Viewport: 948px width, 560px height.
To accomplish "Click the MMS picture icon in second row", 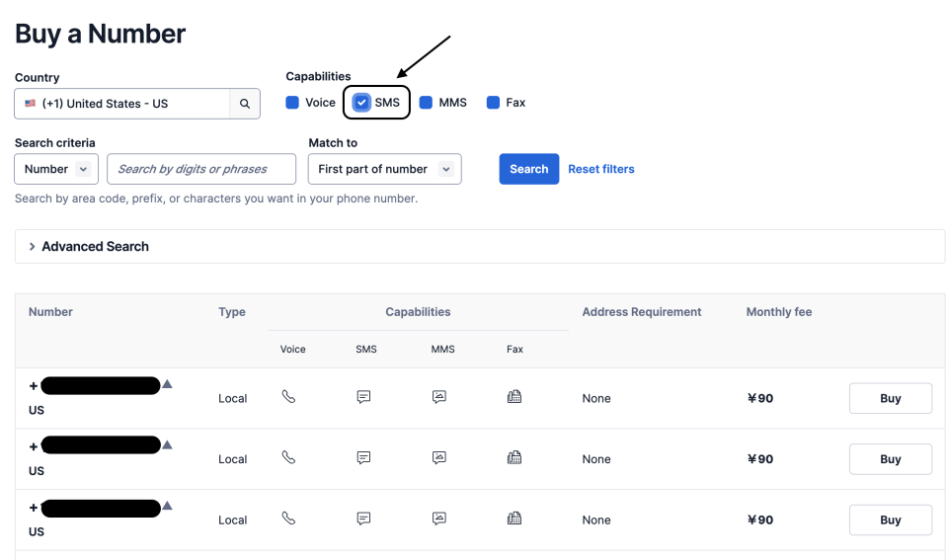I will click(439, 458).
